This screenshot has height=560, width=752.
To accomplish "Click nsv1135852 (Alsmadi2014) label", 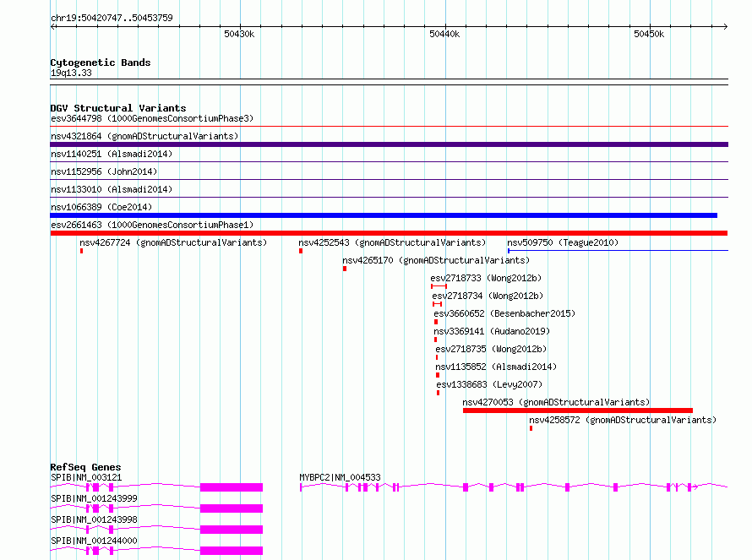I will coord(496,367).
